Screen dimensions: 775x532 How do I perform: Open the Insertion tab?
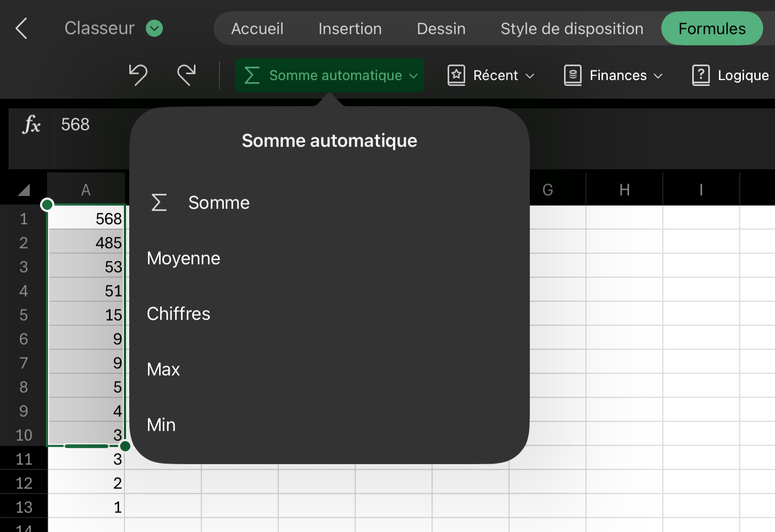[350, 28]
